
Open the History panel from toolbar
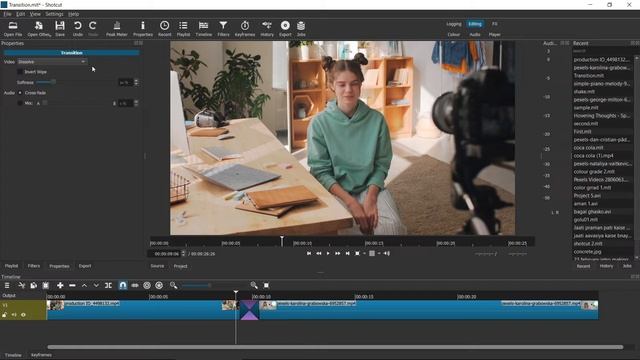[267, 29]
